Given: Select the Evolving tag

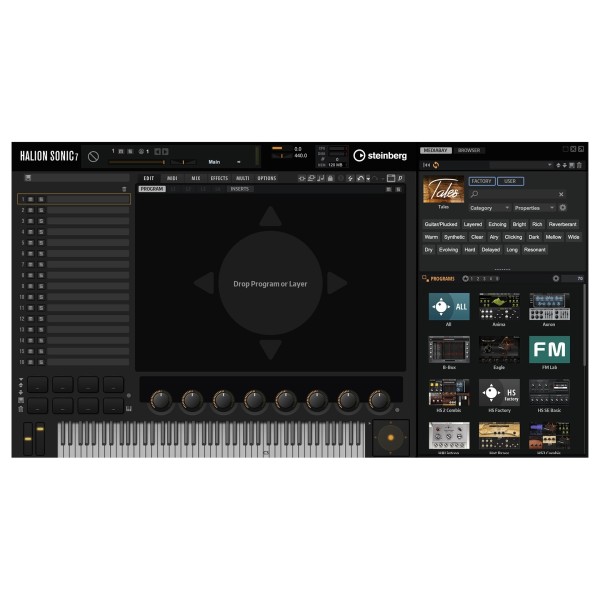Looking at the screenshot, I should (448, 250).
